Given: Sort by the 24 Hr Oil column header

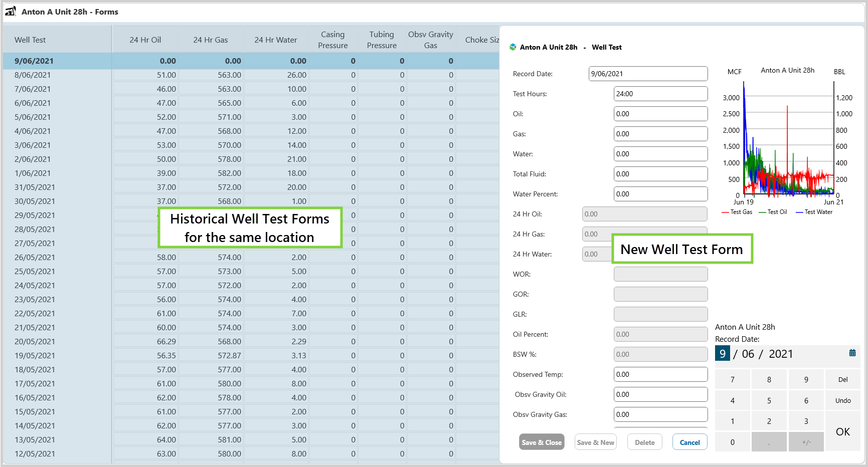Looking at the screenshot, I should pyautogui.click(x=145, y=40).
